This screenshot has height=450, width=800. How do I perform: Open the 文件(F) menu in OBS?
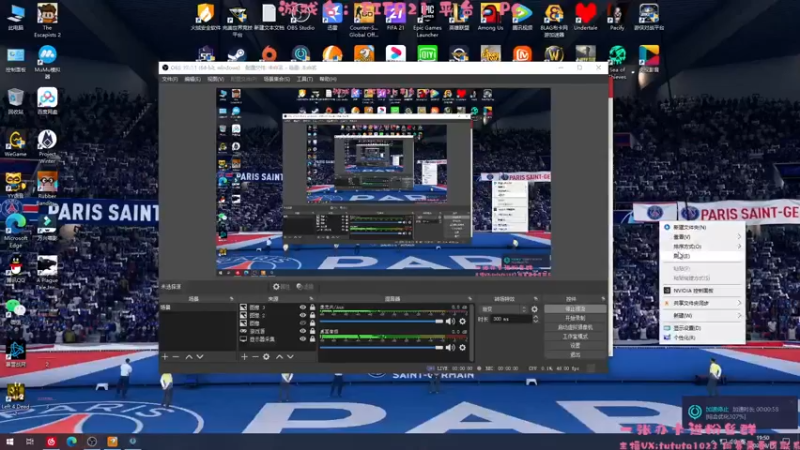(169, 79)
